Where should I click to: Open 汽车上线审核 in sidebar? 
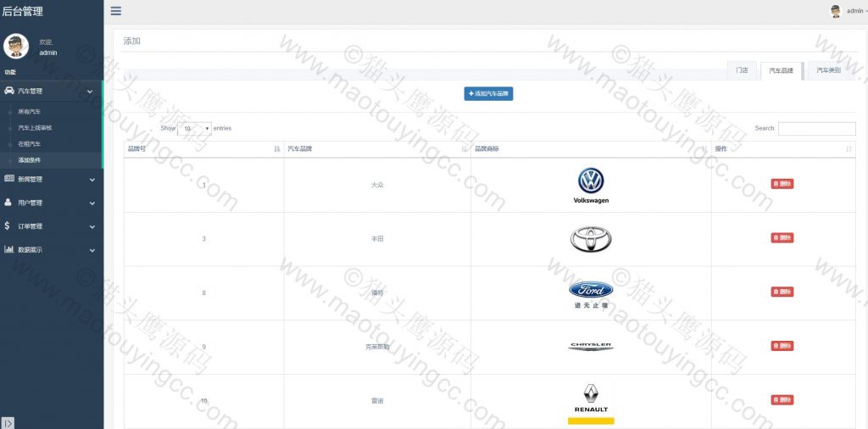(x=35, y=127)
